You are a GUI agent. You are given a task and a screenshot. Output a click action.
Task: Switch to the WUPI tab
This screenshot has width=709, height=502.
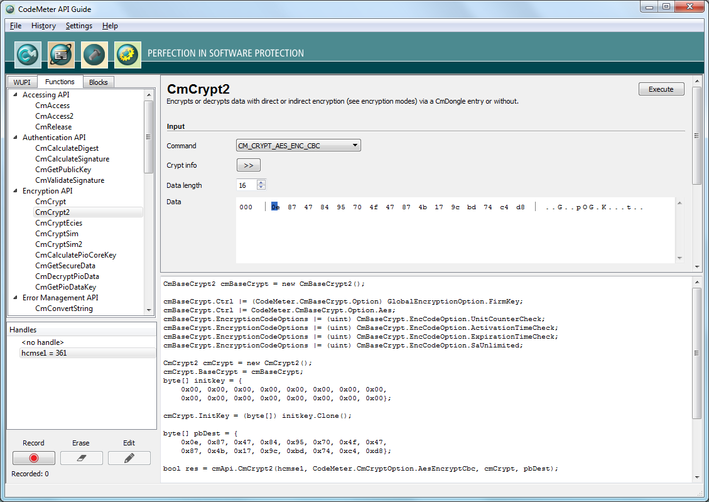click(x=22, y=82)
